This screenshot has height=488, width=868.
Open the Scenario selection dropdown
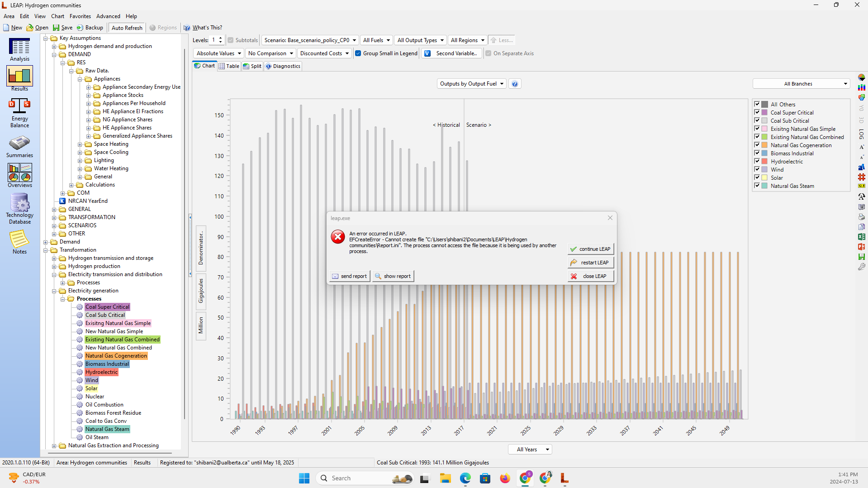click(x=310, y=40)
